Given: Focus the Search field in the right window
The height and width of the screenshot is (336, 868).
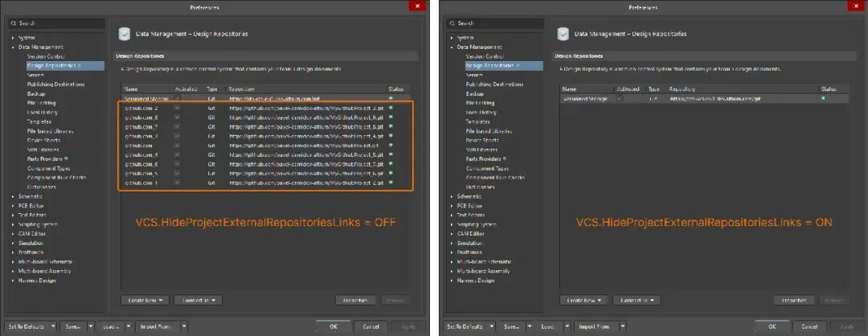Looking at the screenshot, I should [x=496, y=23].
